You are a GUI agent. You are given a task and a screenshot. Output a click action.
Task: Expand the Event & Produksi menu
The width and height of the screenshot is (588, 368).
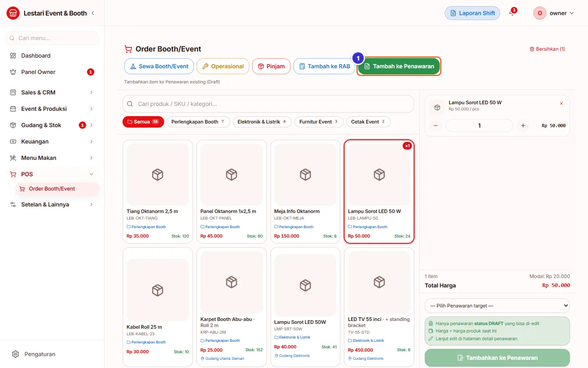pyautogui.click(x=91, y=109)
